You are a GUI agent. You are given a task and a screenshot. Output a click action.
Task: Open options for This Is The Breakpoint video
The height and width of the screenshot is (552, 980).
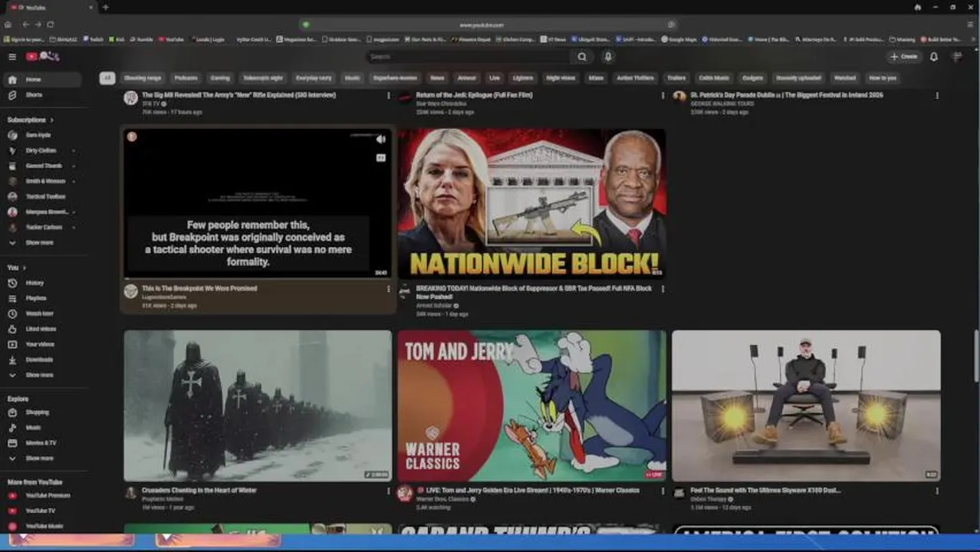click(x=388, y=289)
